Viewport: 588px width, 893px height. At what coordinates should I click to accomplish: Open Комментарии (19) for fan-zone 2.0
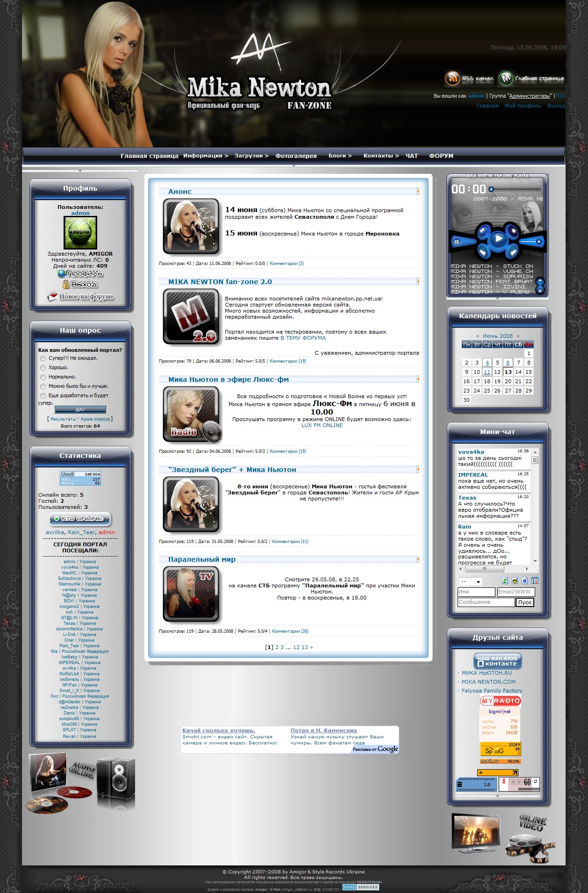[288, 361]
